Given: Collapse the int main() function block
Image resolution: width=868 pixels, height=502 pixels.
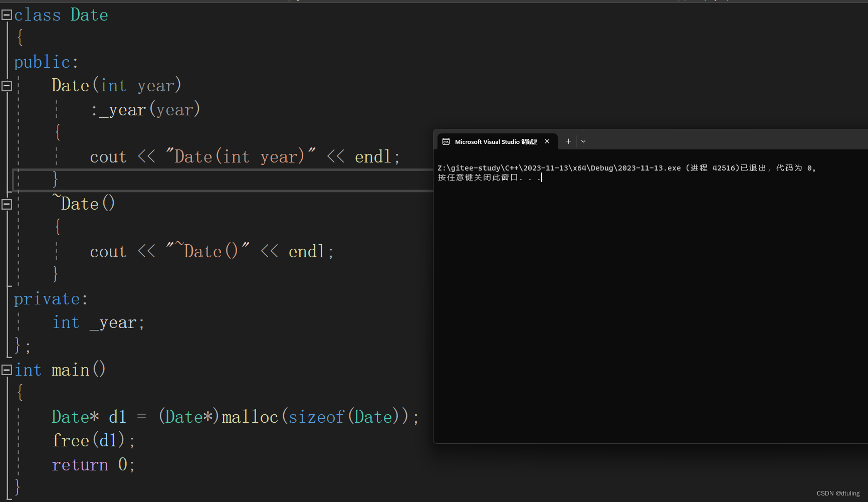Looking at the screenshot, I should [7, 370].
